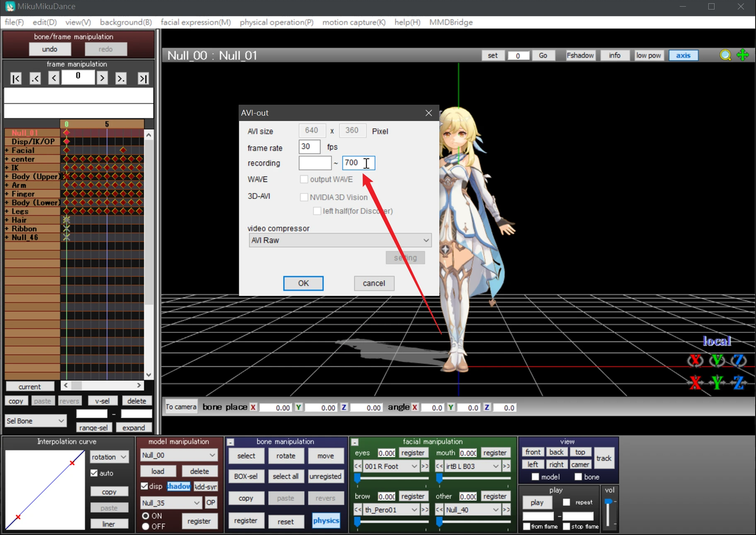Open the rotation interpolation dropdown
Image resolution: width=756 pixels, height=535 pixels.
click(109, 457)
